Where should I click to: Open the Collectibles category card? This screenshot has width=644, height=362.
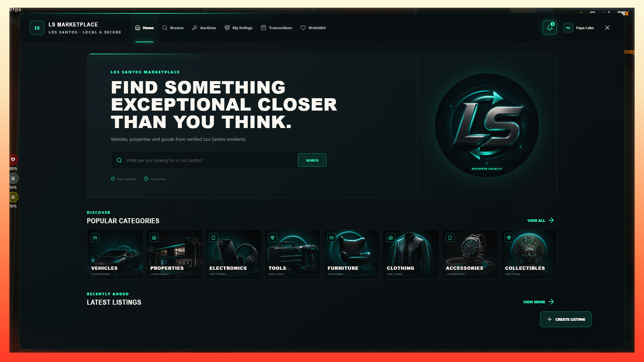[x=529, y=254]
